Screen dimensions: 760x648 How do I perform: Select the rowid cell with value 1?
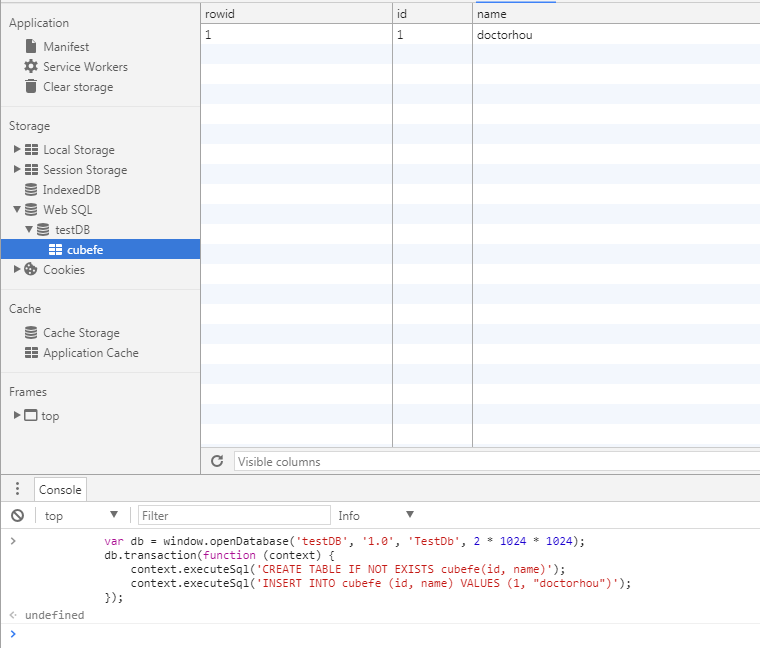coord(296,34)
